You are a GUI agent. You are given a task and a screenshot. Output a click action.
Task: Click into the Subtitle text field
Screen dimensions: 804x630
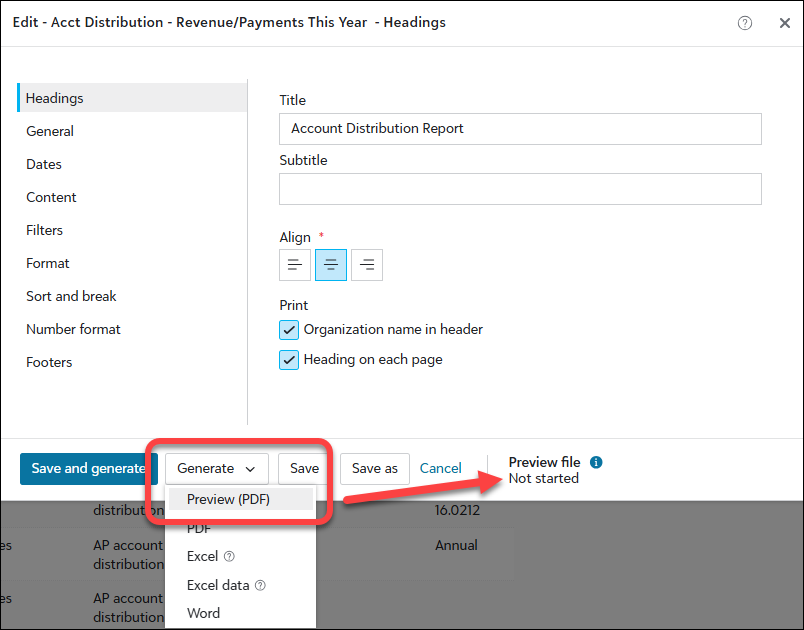[520, 189]
